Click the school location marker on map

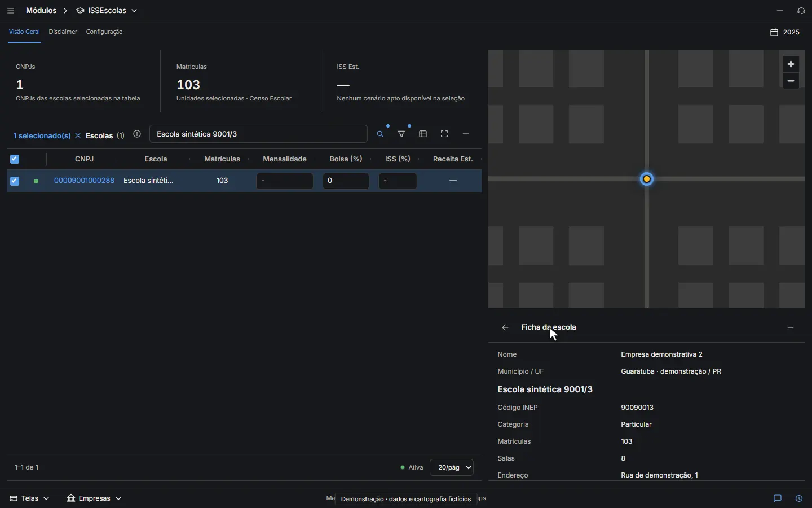pos(648,179)
